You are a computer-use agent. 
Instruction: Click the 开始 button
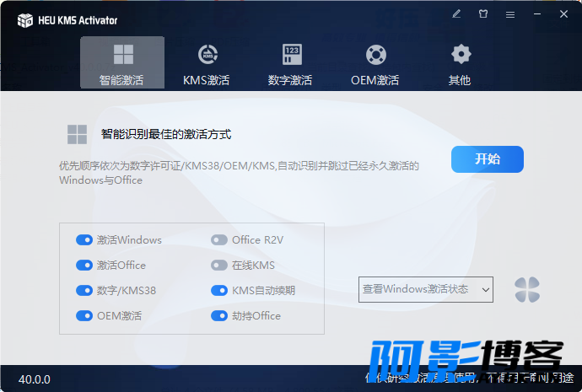488,159
